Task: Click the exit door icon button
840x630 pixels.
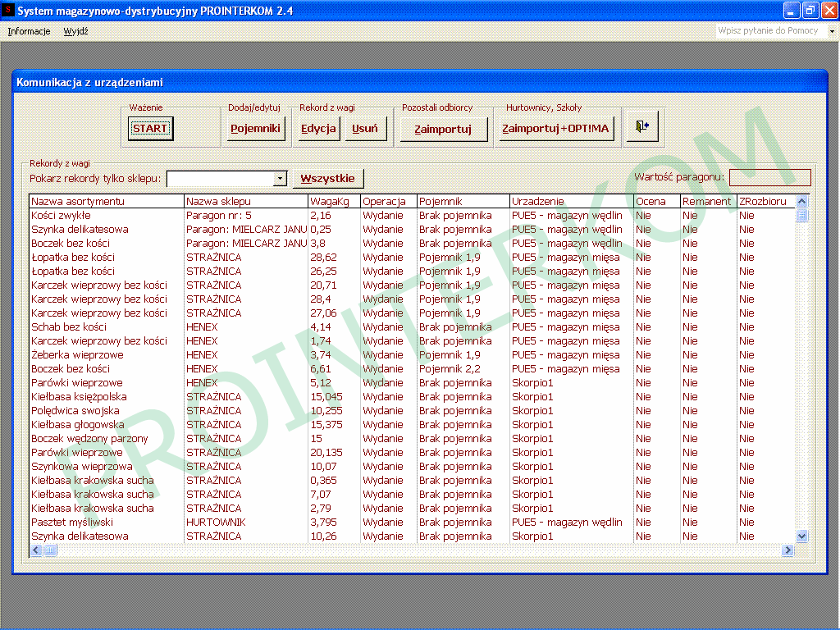Action: (x=642, y=127)
